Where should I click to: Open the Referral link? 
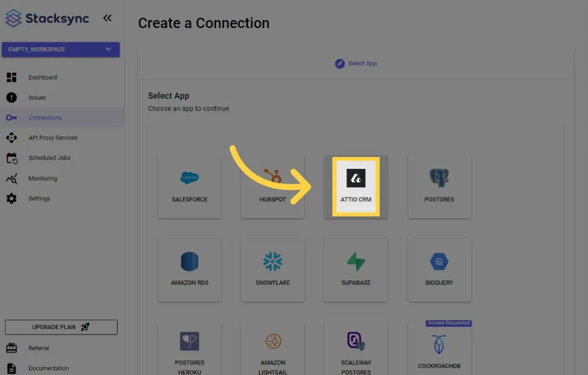coord(39,348)
